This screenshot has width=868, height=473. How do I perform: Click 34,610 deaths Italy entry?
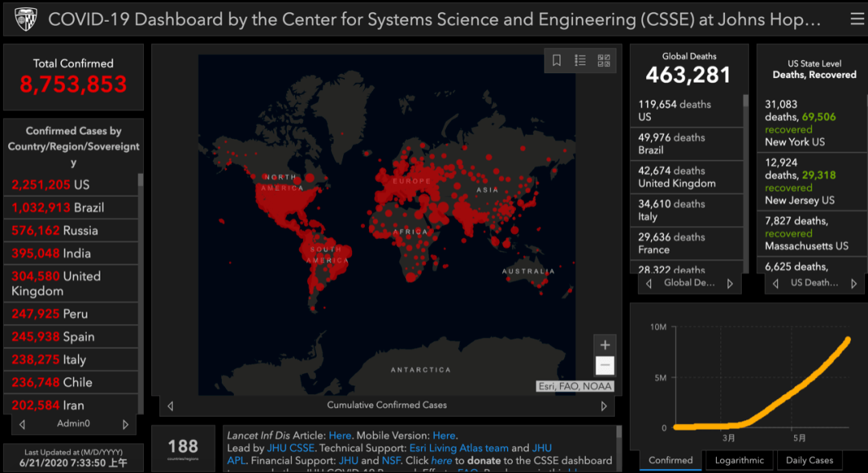(686, 211)
